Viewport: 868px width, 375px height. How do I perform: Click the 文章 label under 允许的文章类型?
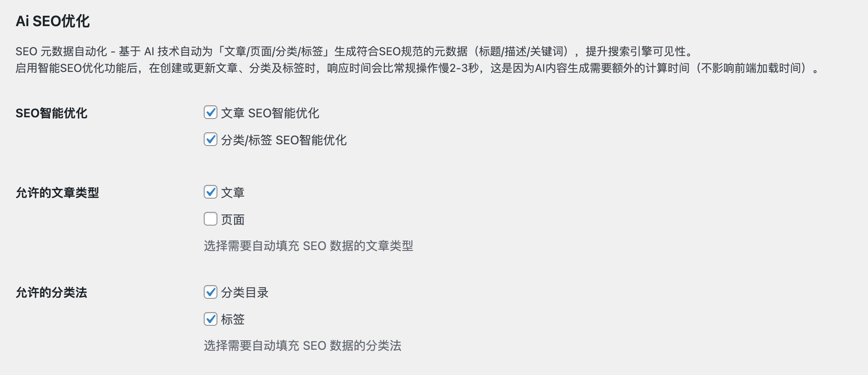coord(232,193)
